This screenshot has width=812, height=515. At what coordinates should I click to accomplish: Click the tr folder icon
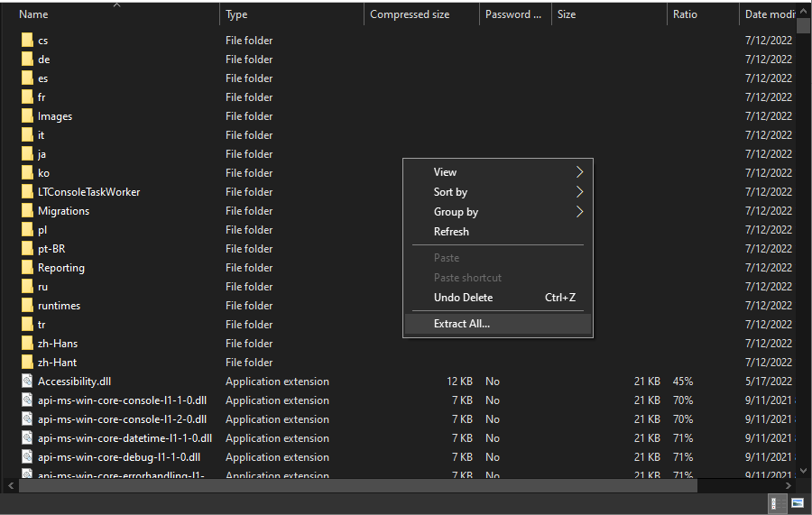coord(27,325)
